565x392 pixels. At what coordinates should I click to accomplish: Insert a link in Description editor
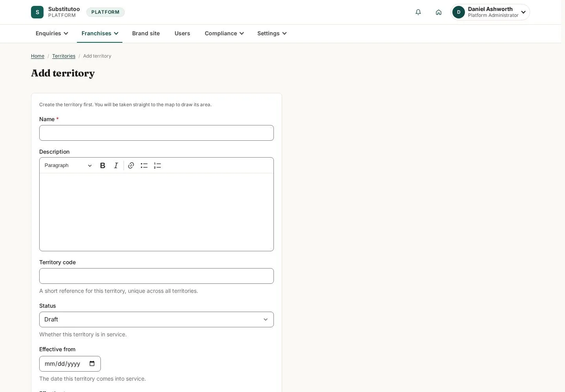pyautogui.click(x=131, y=165)
